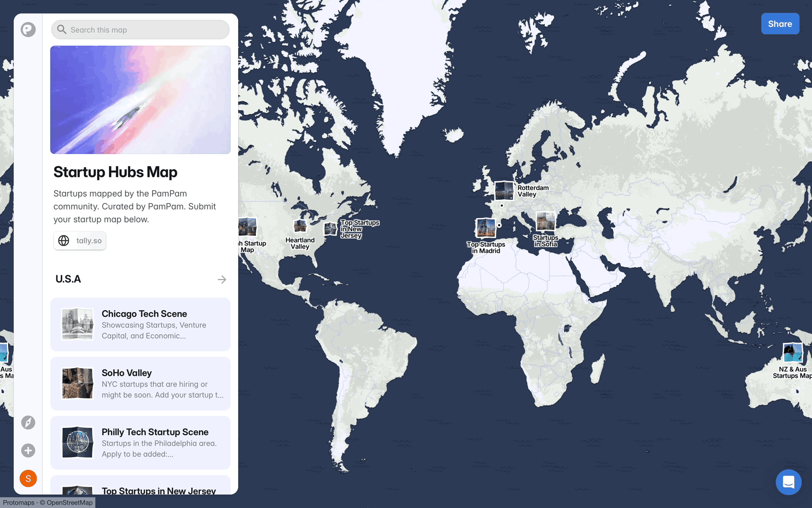Click the Startup Hubs Map cover image
The image size is (812, 508).
click(x=140, y=100)
